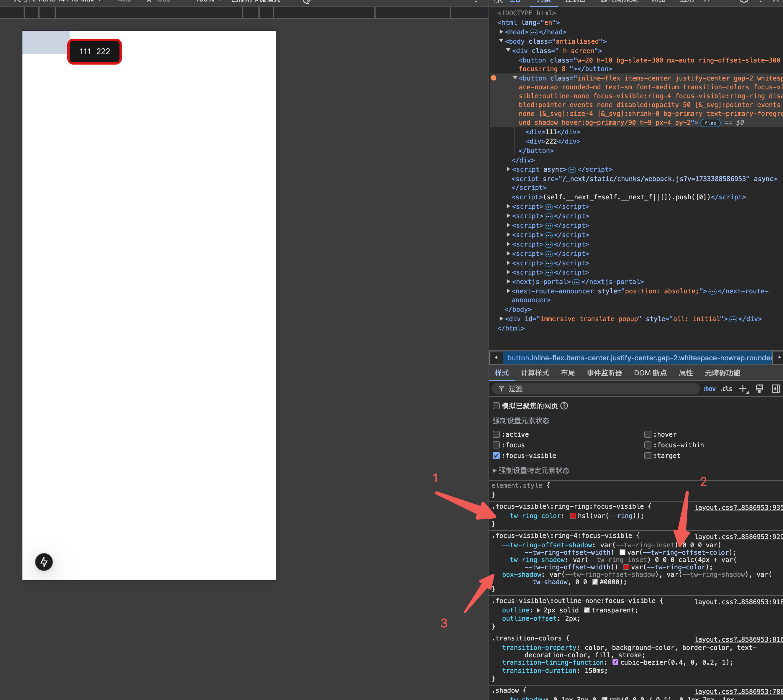Screen dimensions: 783x700
Task: Expand the head element node
Action: [x=501, y=32]
